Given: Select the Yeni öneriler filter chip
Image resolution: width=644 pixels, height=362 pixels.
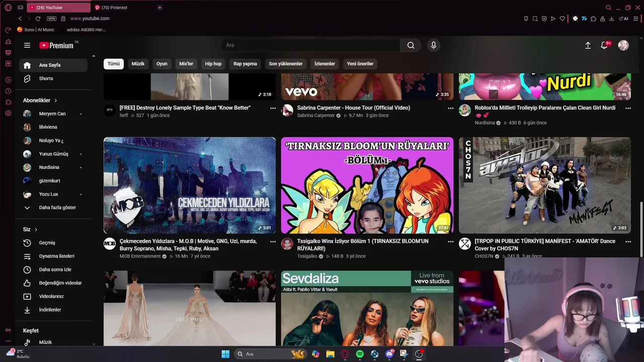Looking at the screenshot, I should 360,64.
